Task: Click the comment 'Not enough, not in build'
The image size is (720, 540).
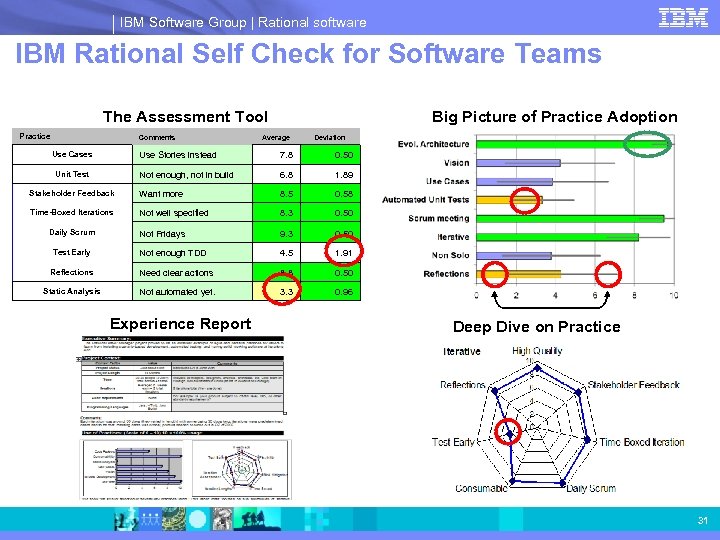Action: click(x=186, y=175)
